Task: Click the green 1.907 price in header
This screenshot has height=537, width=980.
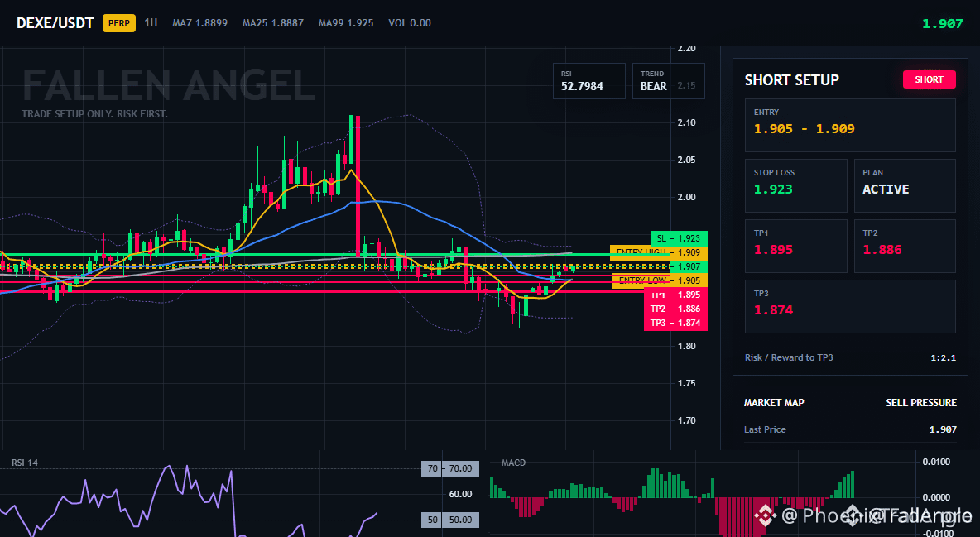Action: tap(943, 24)
